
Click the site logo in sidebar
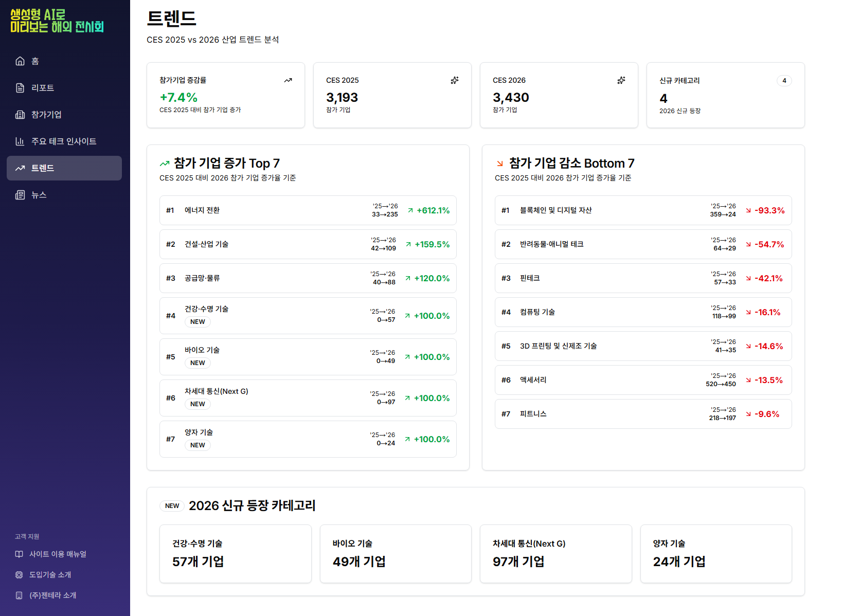pos(57,21)
